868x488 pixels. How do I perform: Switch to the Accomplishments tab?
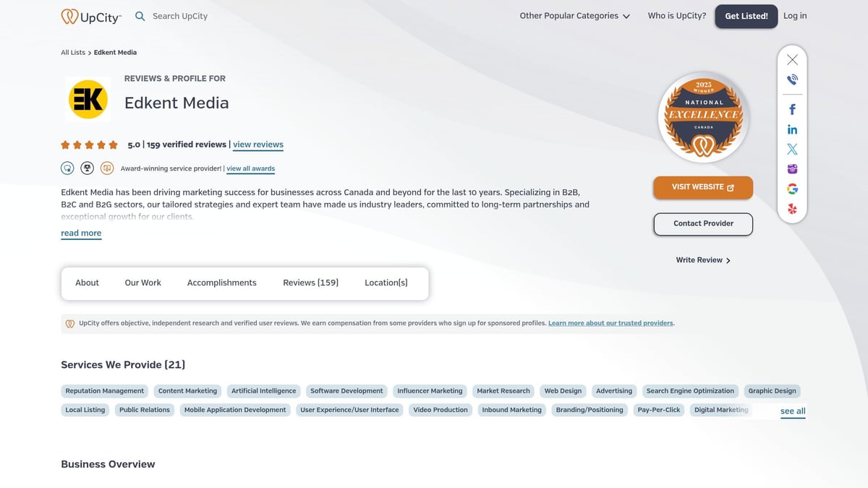tap(222, 283)
